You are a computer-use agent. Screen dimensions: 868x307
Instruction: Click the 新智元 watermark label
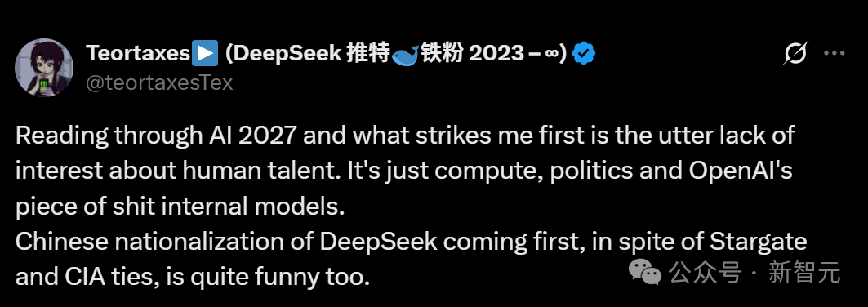[x=805, y=273]
